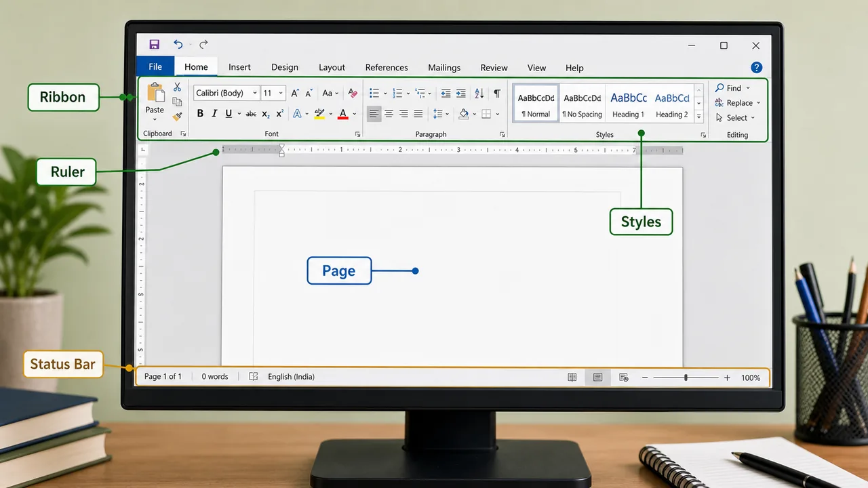Image resolution: width=868 pixels, height=488 pixels.
Task: Click the Replace button
Action: [x=738, y=103]
